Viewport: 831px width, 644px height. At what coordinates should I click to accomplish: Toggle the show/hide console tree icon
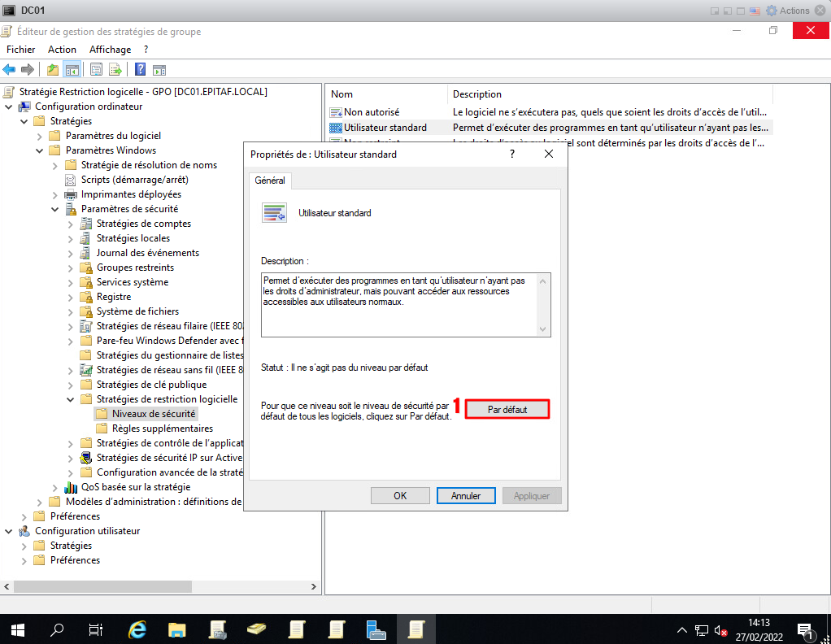coord(72,69)
